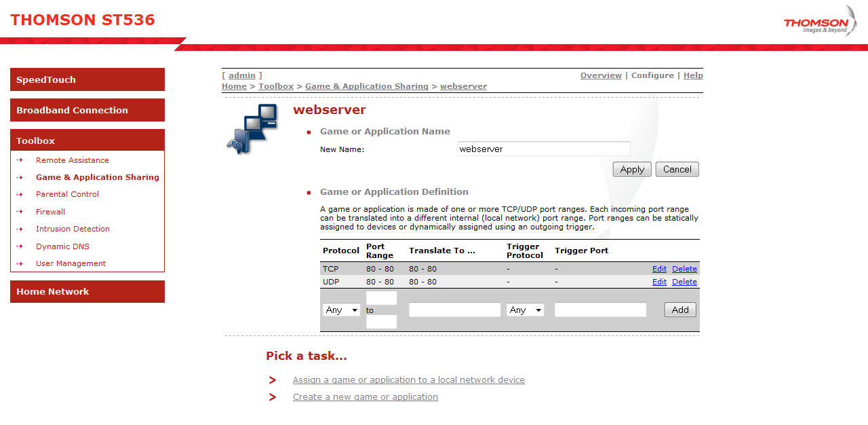Viewport: 868px width, 425px height.
Task: Click Game & Application Sharing breadcrumb
Action: coord(367,86)
